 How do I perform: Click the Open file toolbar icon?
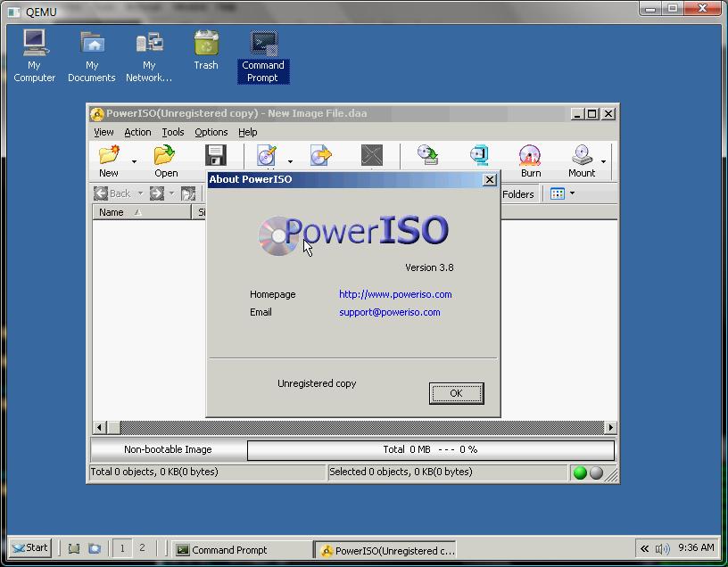point(165,158)
